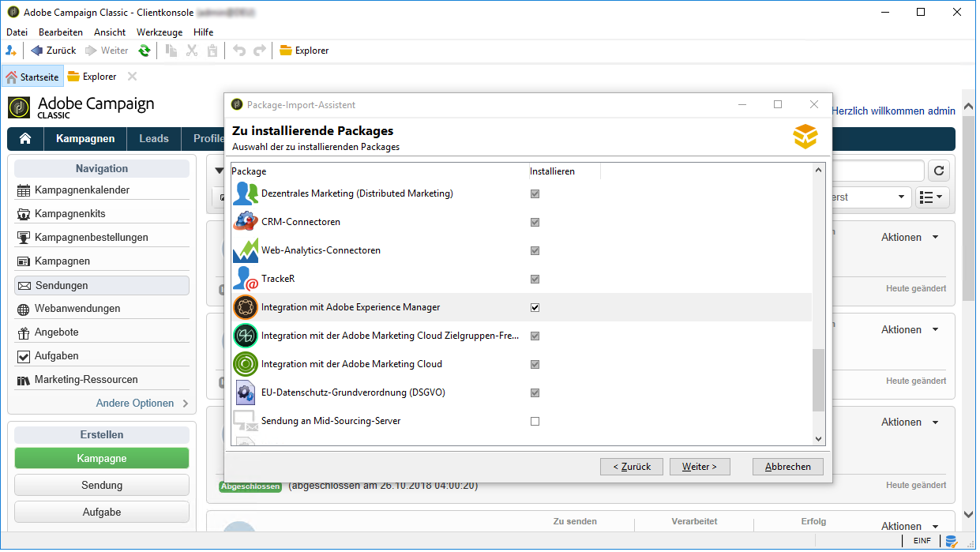Click the connection icon at toolbar start
980x552 pixels.
(11, 51)
